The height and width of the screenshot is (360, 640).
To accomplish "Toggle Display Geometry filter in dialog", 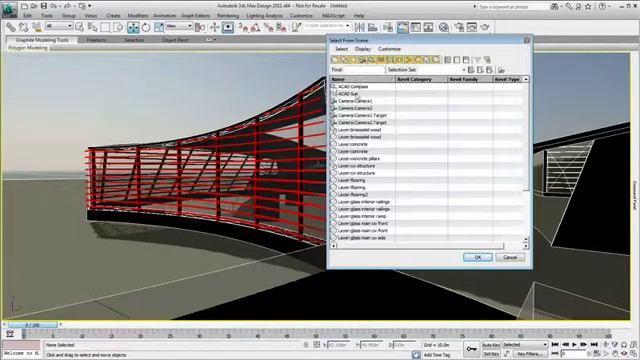I will pyautogui.click(x=335, y=60).
